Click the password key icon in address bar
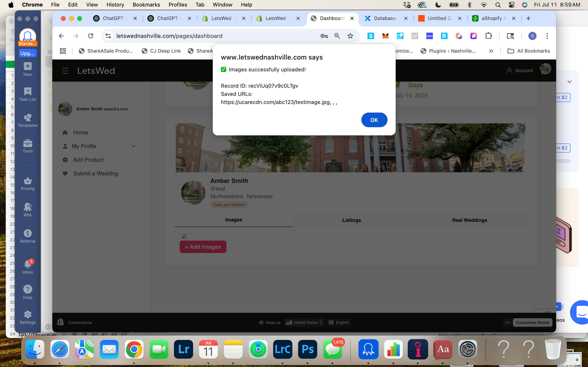588x367 pixels. 324,36
